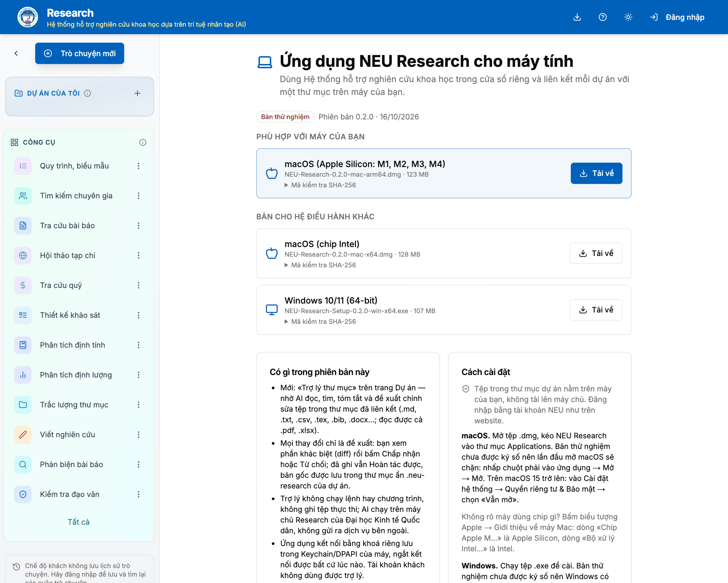The width and height of the screenshot is (728, 583).
Task: Click the Viết nghiên cứu pencil icon
Action: coord(23,435)
